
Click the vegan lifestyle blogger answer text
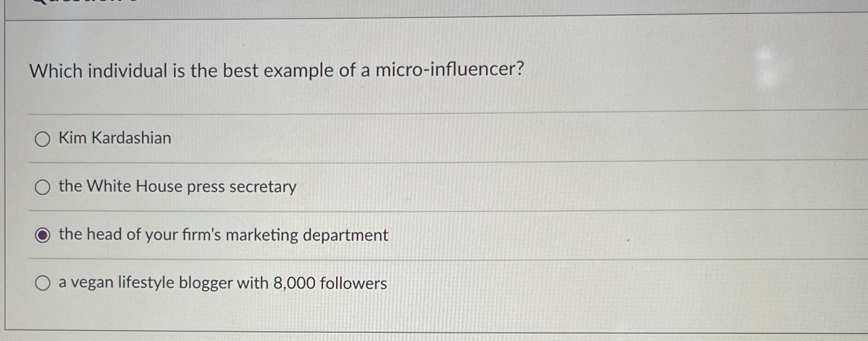[222, 282]
